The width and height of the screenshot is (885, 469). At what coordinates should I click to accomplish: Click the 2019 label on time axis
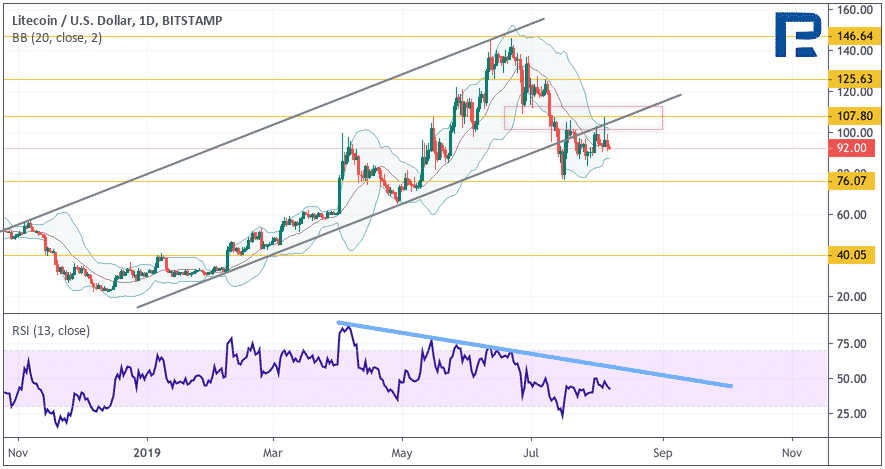point(147,453)
